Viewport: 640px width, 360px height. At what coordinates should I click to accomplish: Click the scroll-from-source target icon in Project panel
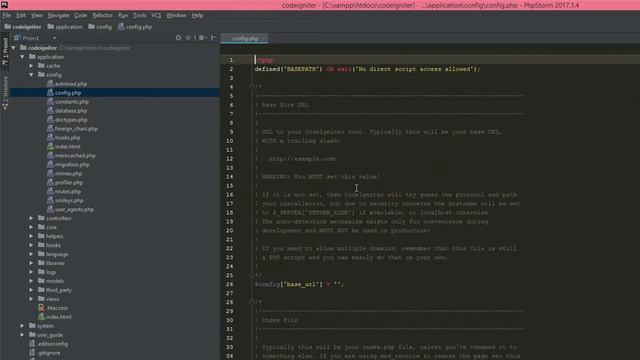[x=178, y=38]
